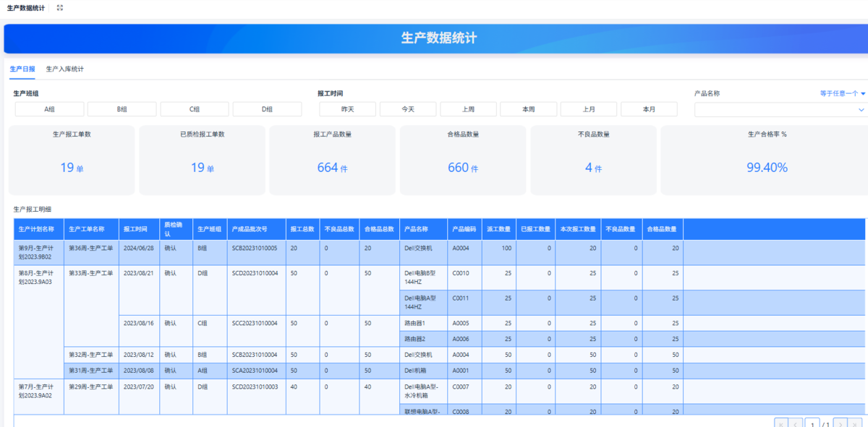Expand the 等于任意一个 condition dropdown
The height and width of the screenshot is (427, 868).
pyautogui.click(x=843, y=93)
